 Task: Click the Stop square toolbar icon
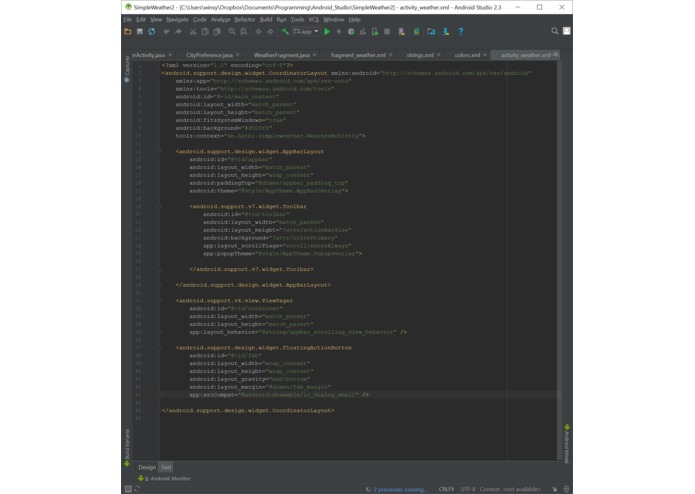pos(387,31)
